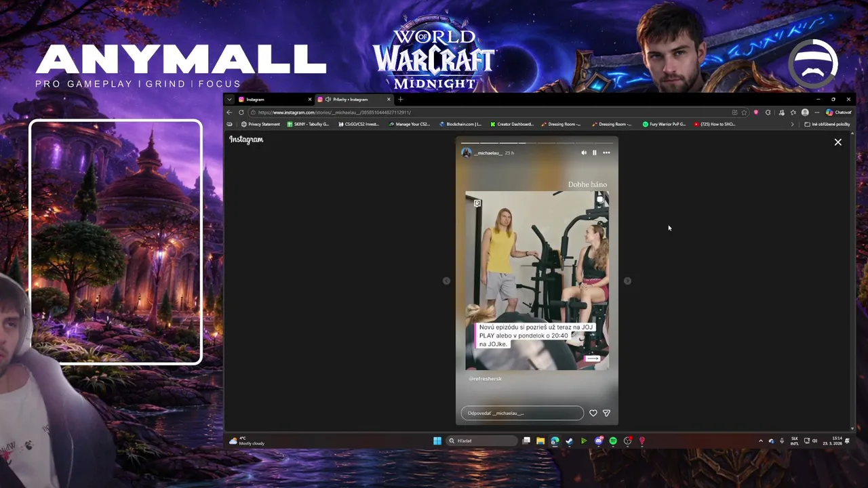
Task: Open the Instagram logo home link
Action: pos(246,140)
